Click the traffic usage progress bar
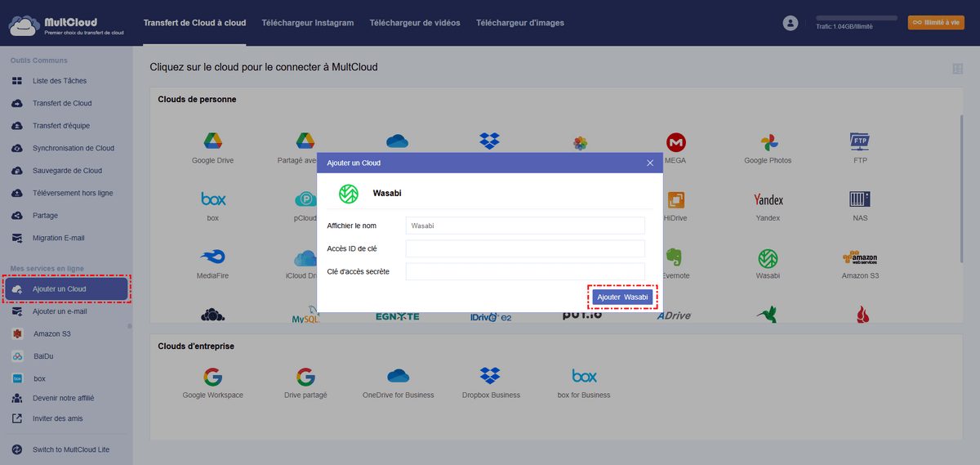The width and height of the screenshot is (980, 465). (x=856, y=17)
